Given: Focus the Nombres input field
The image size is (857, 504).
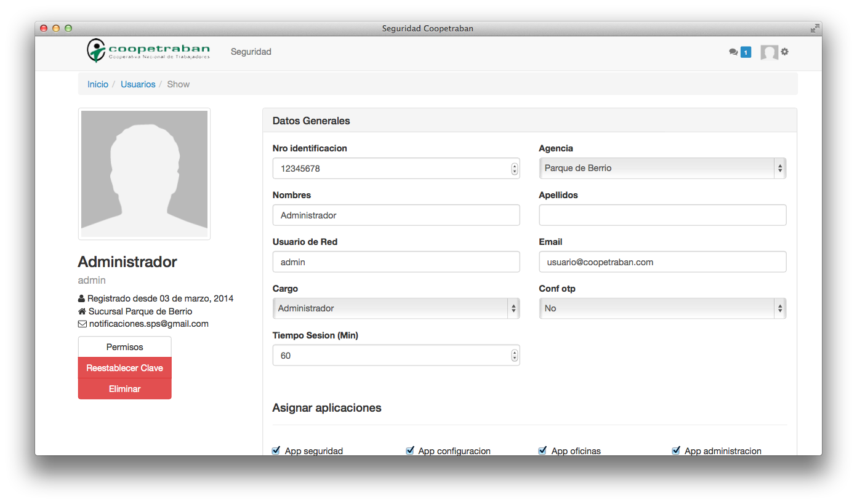Looking at the screenshot, I should (396, 215).
